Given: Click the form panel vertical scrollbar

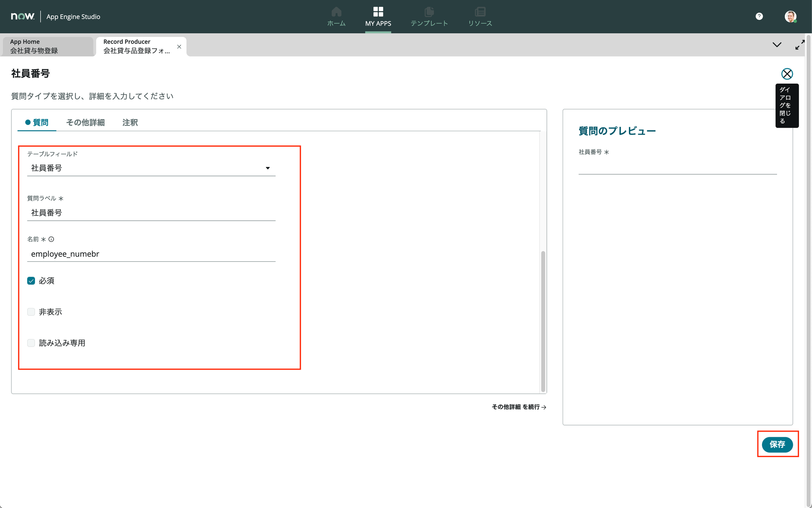Looking at the screenshot, I should pos(543,321).
